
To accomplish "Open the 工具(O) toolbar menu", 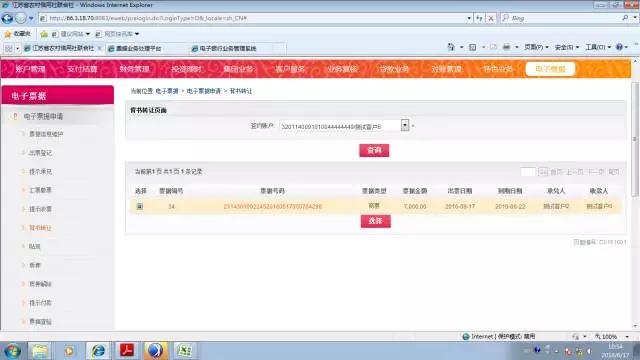I will pyautogui.click(x=598, y=47).
